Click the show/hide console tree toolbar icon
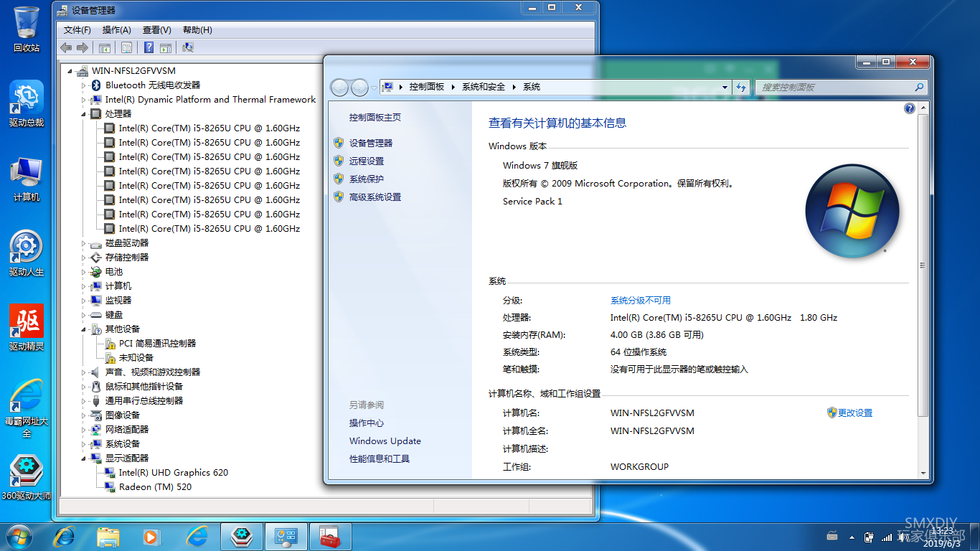The image size is (980, 551). (105, 47)
